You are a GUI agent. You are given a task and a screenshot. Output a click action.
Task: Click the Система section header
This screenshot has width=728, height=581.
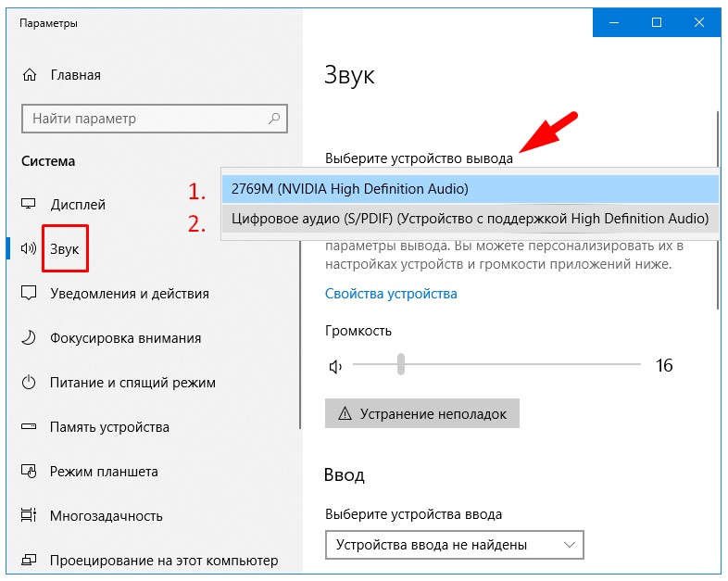48,161
